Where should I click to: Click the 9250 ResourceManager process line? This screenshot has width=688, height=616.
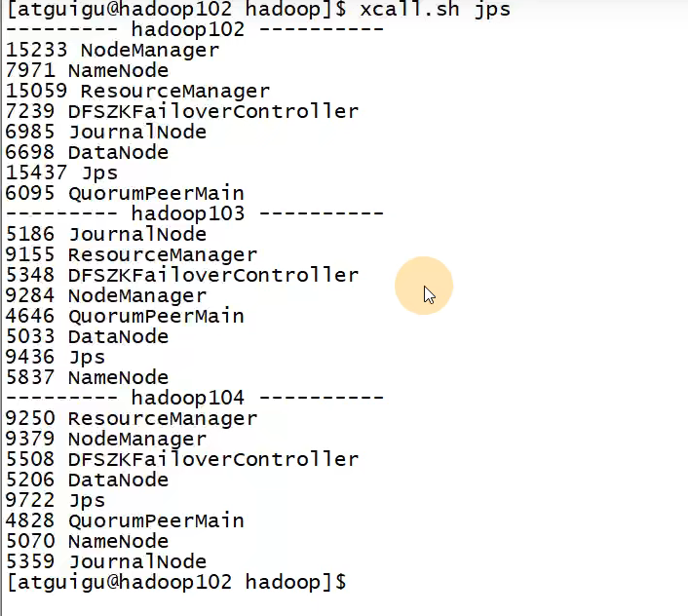point(131,418)
